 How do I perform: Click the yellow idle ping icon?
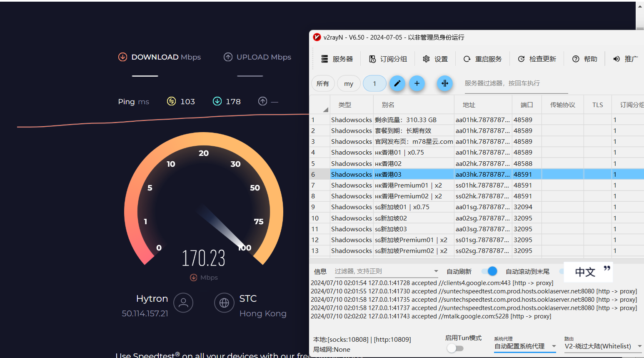[x=171, y=101]
